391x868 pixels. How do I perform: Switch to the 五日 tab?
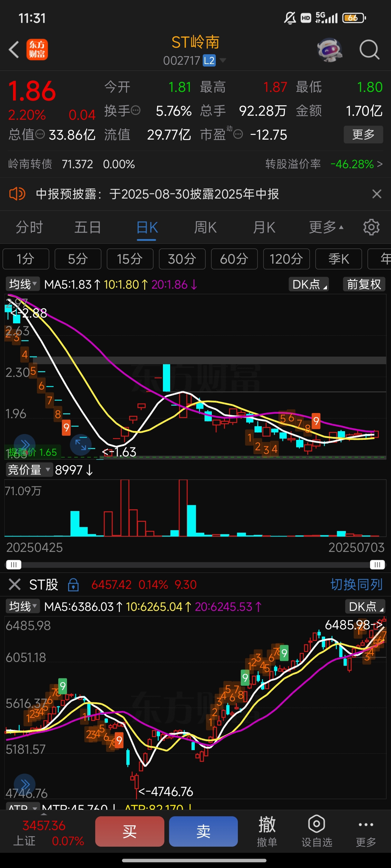pyautogui.click(x=88, y=227)
